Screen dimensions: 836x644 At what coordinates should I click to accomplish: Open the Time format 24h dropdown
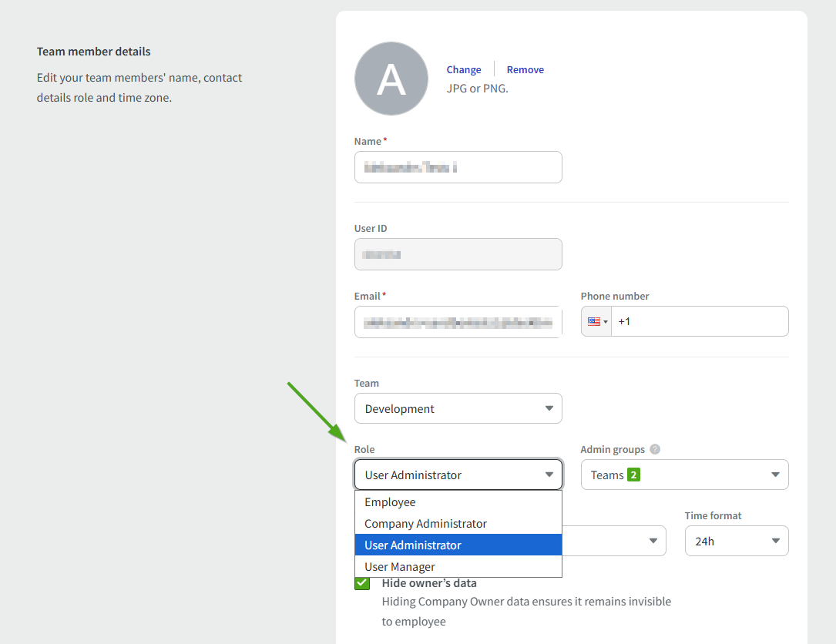[736, 541]
